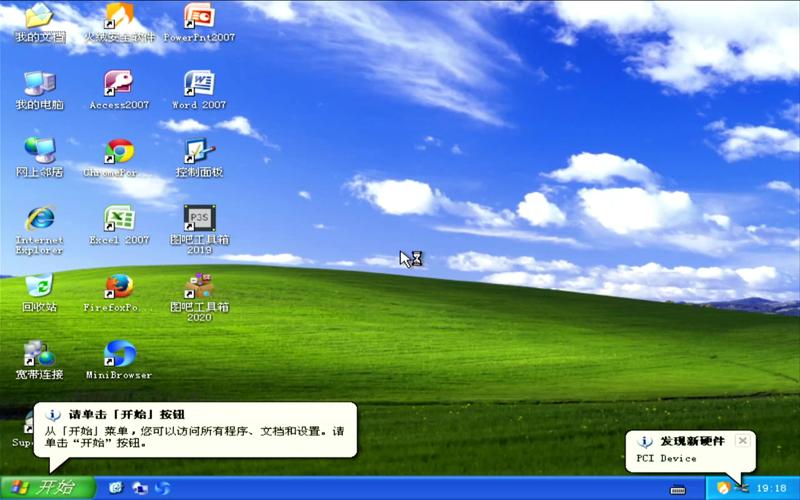The image size is (800, 500).
Task: Open the 我的文档 desktop icon
Action: click(x=39, y=21)
